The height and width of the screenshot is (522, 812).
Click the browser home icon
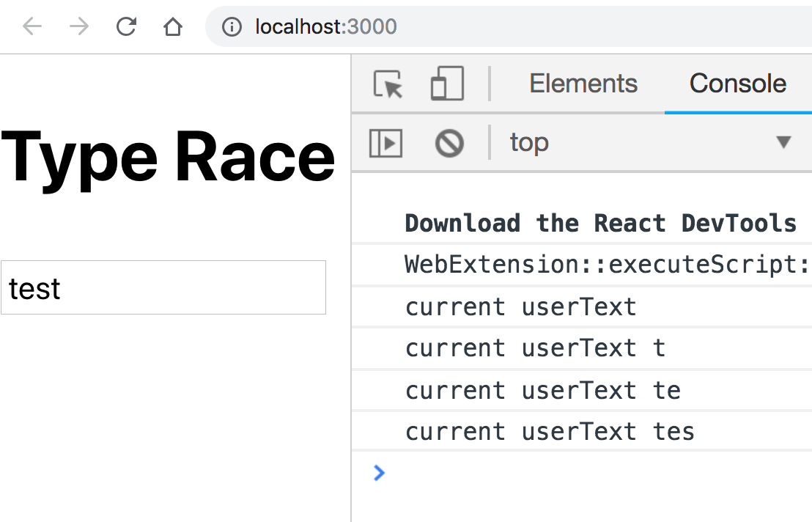pyautogui.click(x=171, y=26)
